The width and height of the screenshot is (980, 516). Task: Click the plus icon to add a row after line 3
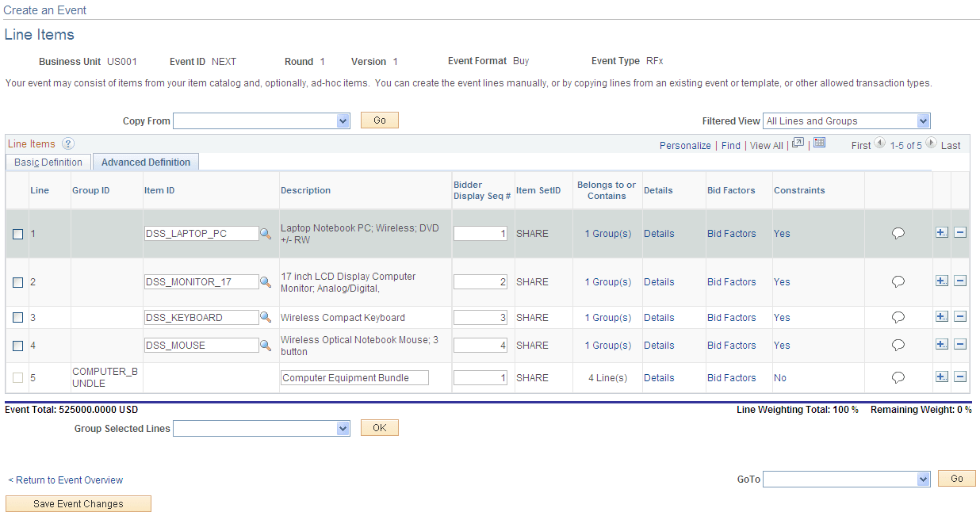pyautogui.click(x=942, y=316)
